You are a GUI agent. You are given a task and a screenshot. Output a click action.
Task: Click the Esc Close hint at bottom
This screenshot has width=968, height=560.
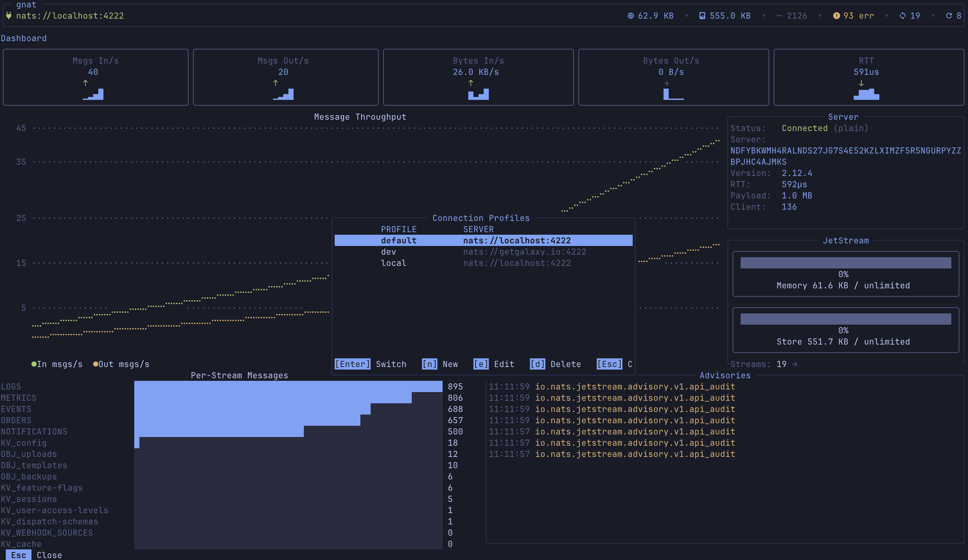pos(18,555)
